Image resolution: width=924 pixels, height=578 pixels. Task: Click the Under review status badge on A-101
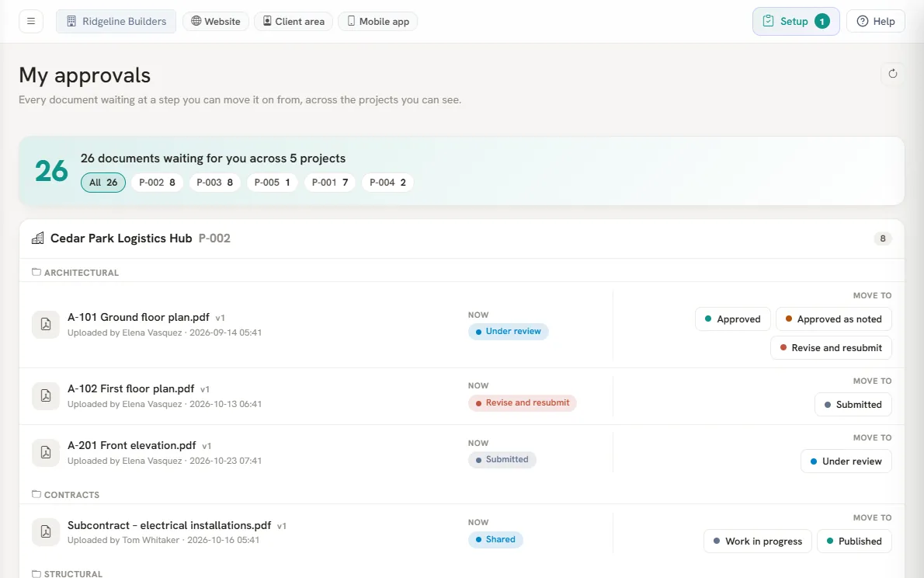(509, 332)
